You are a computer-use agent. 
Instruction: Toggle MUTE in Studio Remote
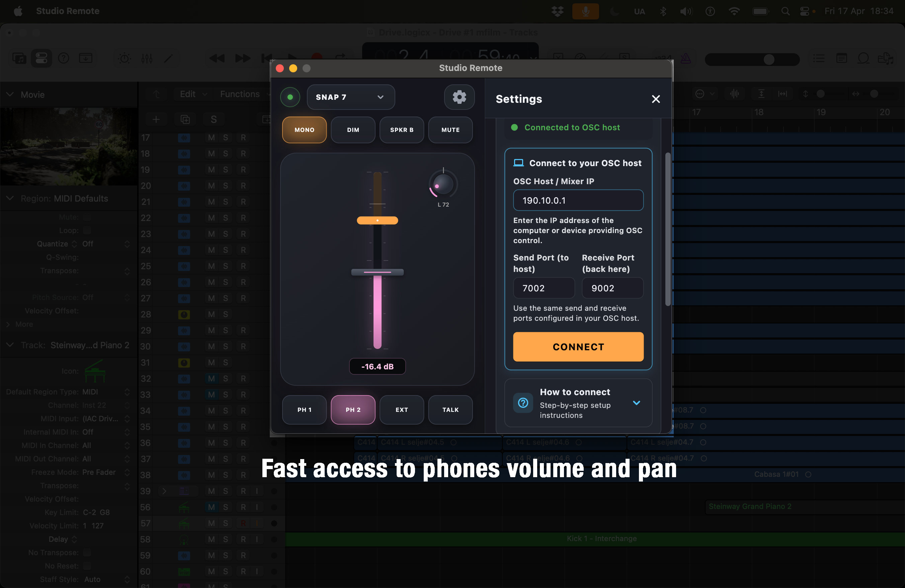[450, 130]
